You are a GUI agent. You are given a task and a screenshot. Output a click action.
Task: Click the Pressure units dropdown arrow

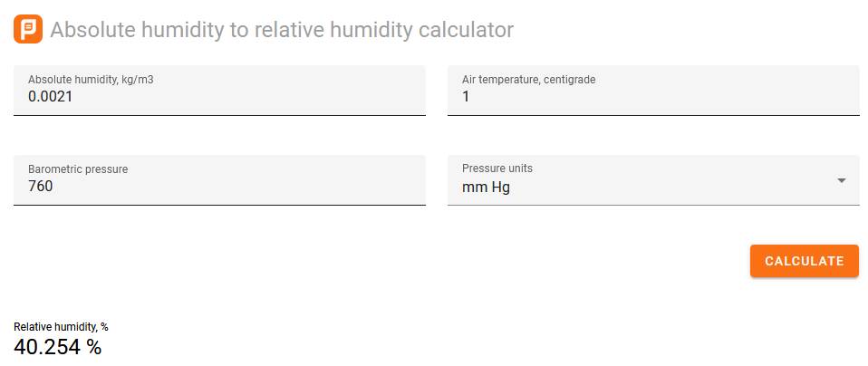842,180
